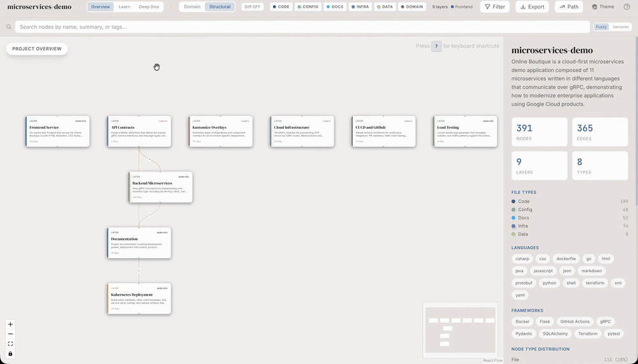Image resolution: width=638 pixels, height=364 pixels.
Task: Open the Backend Microservices layer node
Action: pyautogui.click(x=161, y=187)
